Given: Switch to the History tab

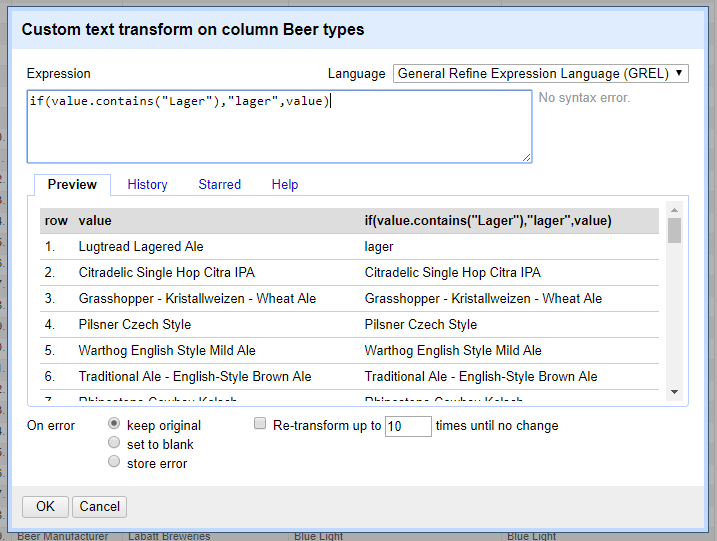Looking at the screenshot, I should coord(147,184).
